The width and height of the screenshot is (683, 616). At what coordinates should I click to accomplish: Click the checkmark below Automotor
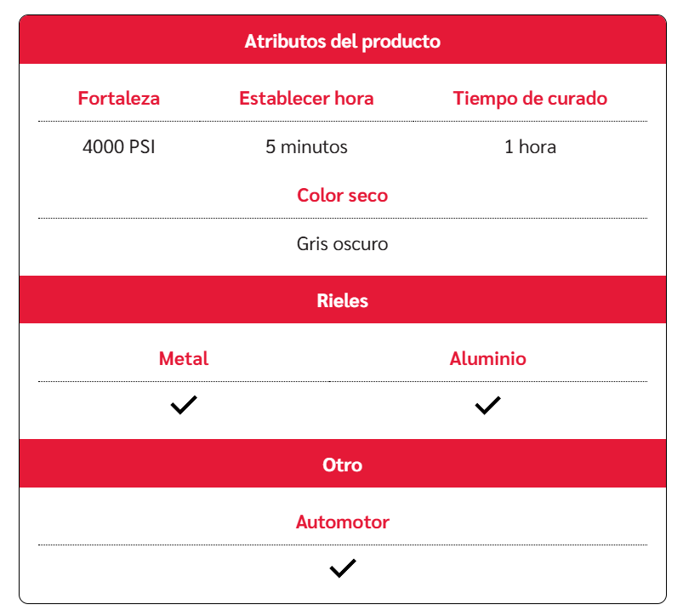coord(342,568)
